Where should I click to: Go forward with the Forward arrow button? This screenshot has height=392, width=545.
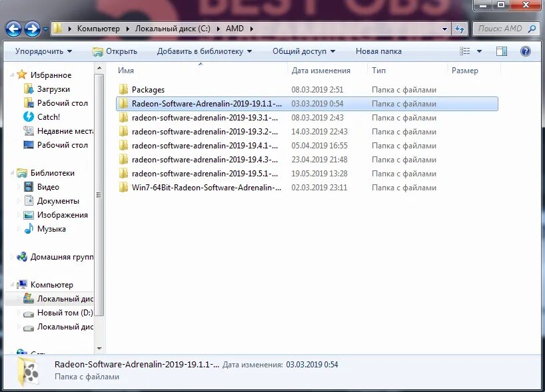tap(32, 29)
